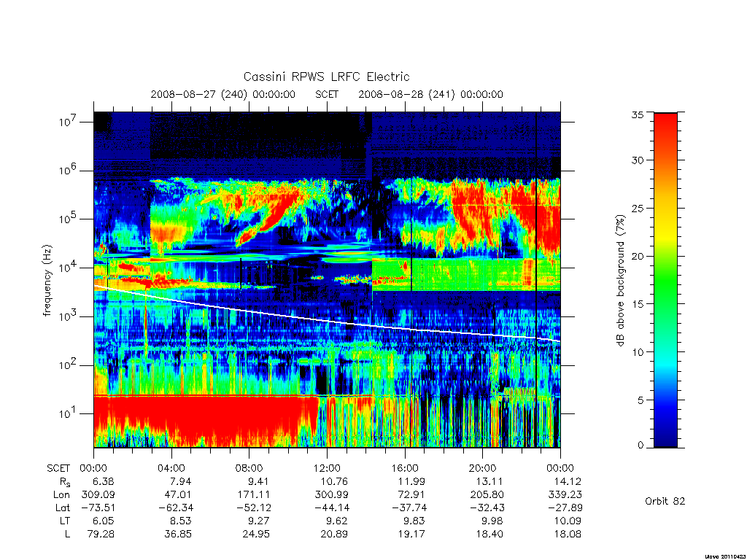This screenshot has height=560, width=747.
Task: Click the Lat value -73.51
Action: [x=98, y=507]
